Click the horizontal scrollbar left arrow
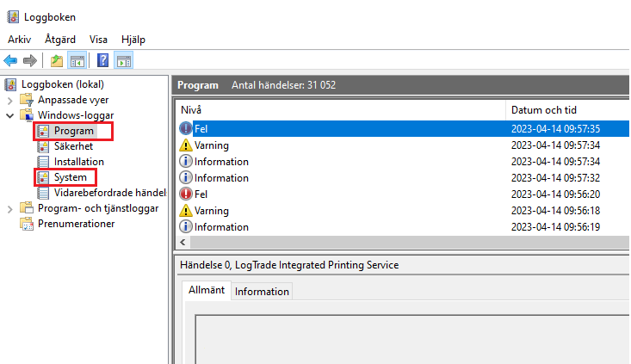The image size is (631, 364). 183,242
